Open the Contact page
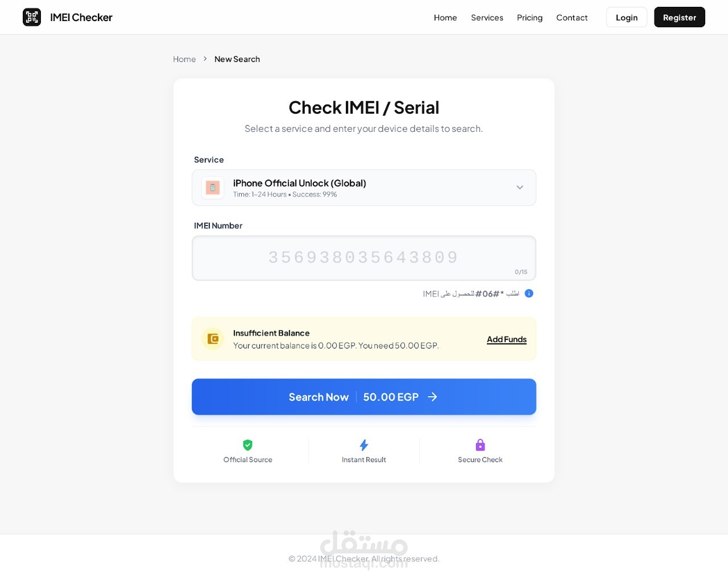The image size is (728, 582). click(x=572, y=17)
